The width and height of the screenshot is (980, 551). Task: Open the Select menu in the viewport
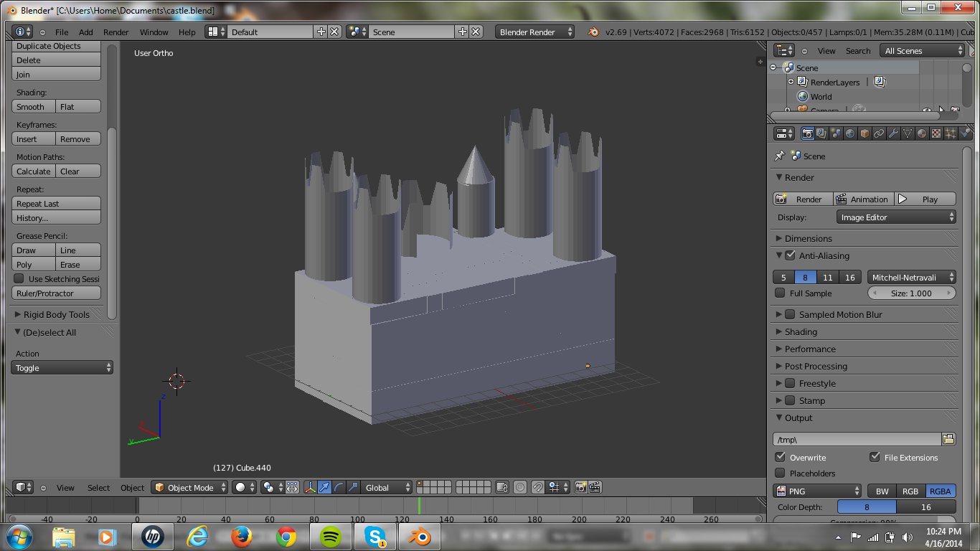98,487
